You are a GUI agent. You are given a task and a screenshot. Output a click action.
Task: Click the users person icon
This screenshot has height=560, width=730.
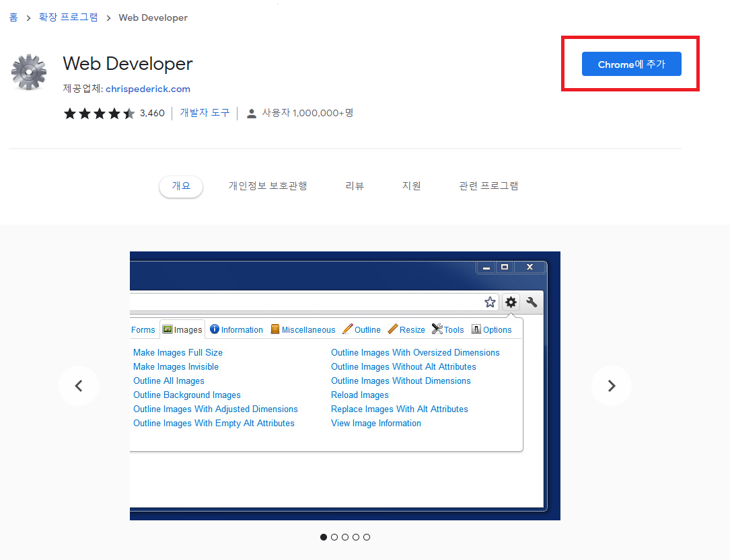click(x=252, y=114)
